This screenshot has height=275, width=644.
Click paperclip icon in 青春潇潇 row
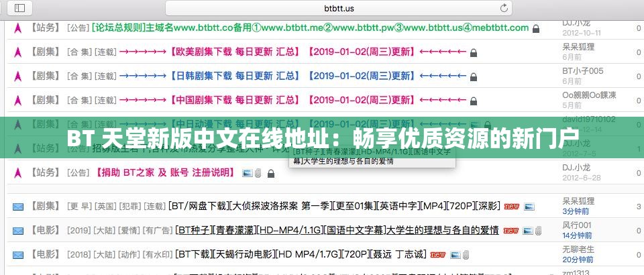point(539,231)
